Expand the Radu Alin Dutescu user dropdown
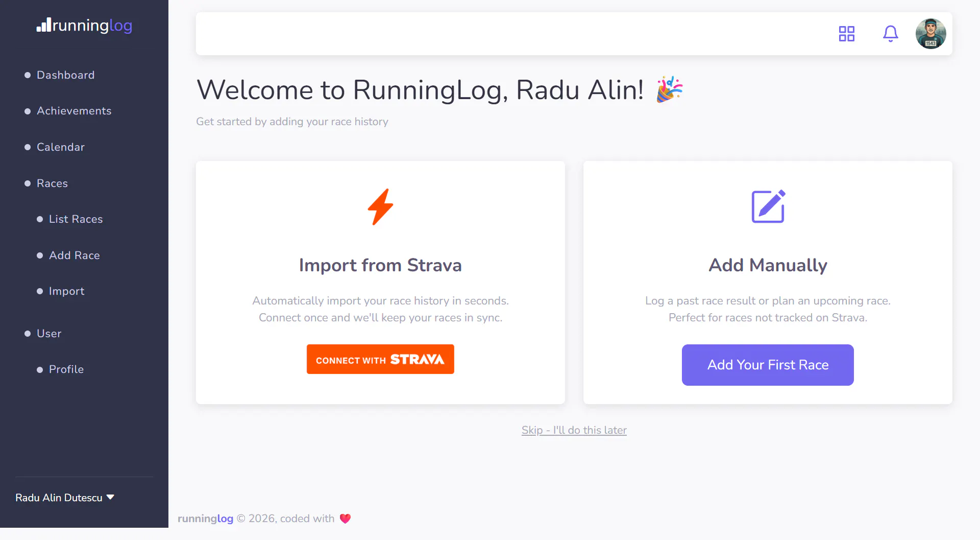 (x=65, y=498)
